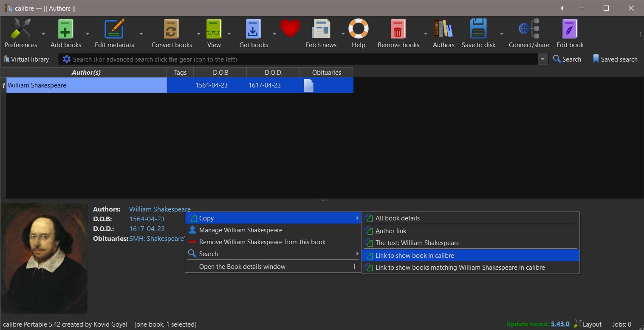
Task: Open the Authors library icon
Action: (x=443, y=29)
